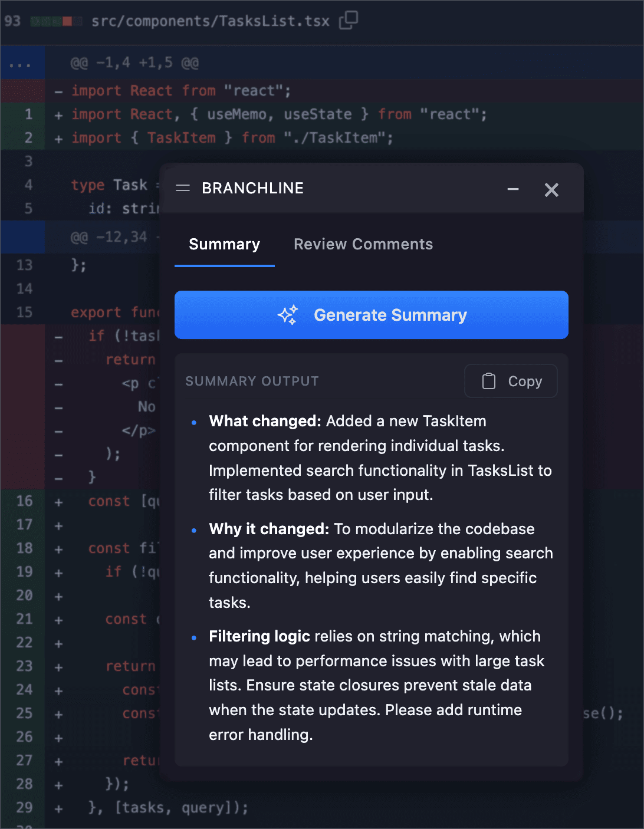Minimize the BRANCHLINE panel
Image resolution: width=644 pixels, height=829 pixels.
(513, 189)
